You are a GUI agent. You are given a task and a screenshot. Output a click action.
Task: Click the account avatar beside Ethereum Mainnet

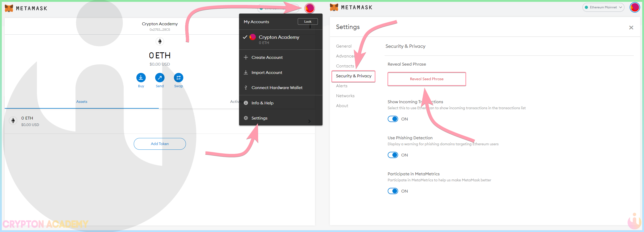(x=635, y=7)
